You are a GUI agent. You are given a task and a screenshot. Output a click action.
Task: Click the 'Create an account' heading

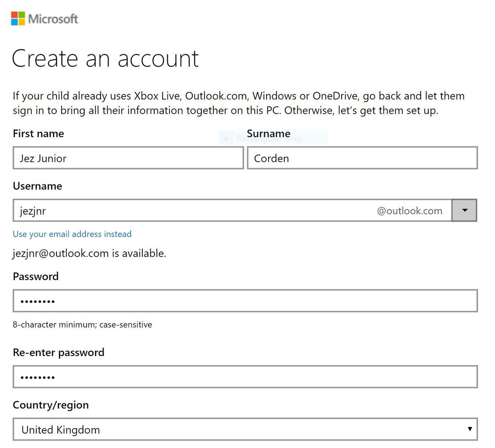tap(106, 58)
